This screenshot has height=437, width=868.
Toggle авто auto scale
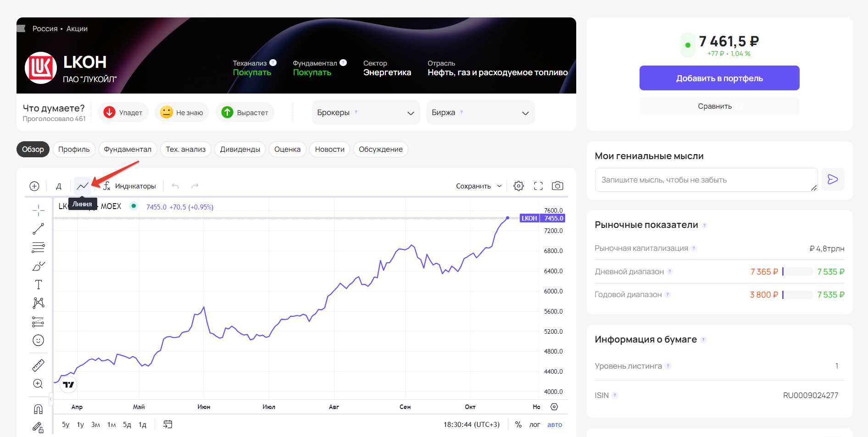555,425
